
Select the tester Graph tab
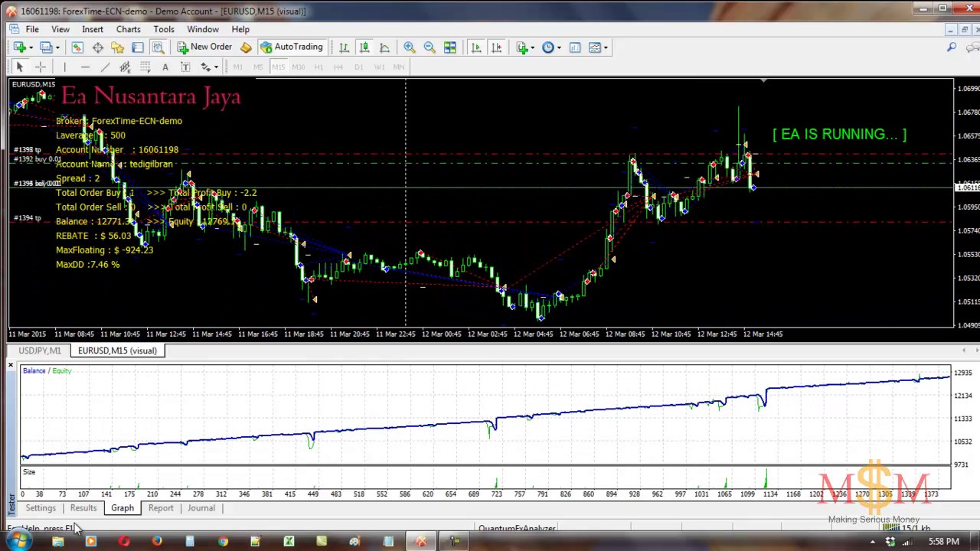122,508
